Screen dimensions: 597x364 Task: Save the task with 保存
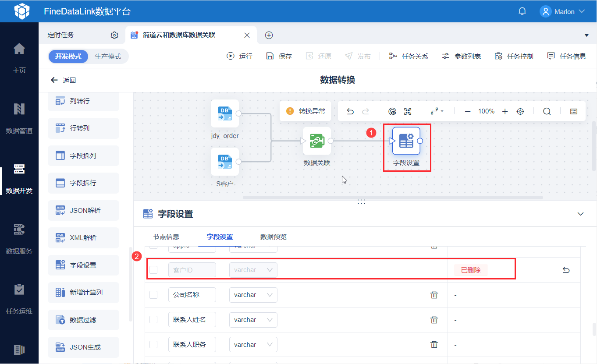(x=279, y=56)
